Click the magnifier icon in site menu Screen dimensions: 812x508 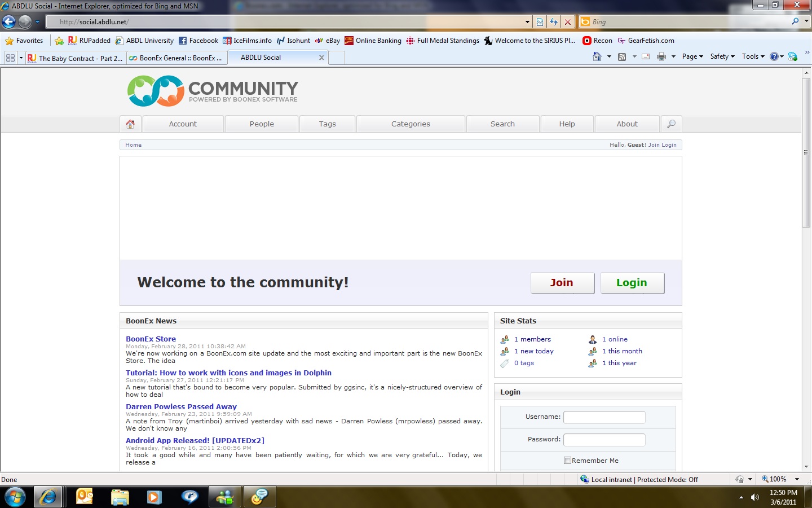[x=671, y=124]
